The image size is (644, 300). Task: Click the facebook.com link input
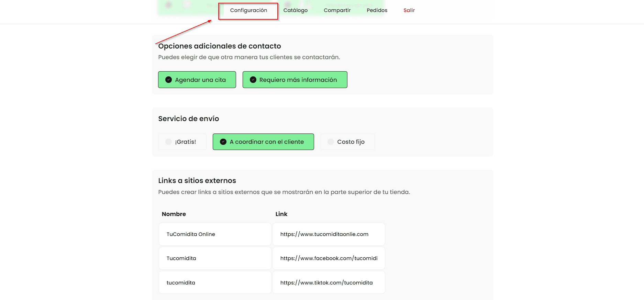pyautogui.click(x=329, y=258)
